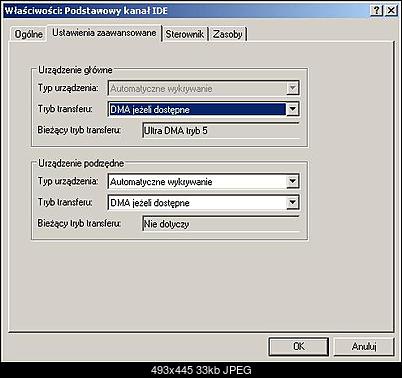402x378 pixels.
Task: Expand secondary device Tryb transferu dropdown arrow
Action: point(292,202)
